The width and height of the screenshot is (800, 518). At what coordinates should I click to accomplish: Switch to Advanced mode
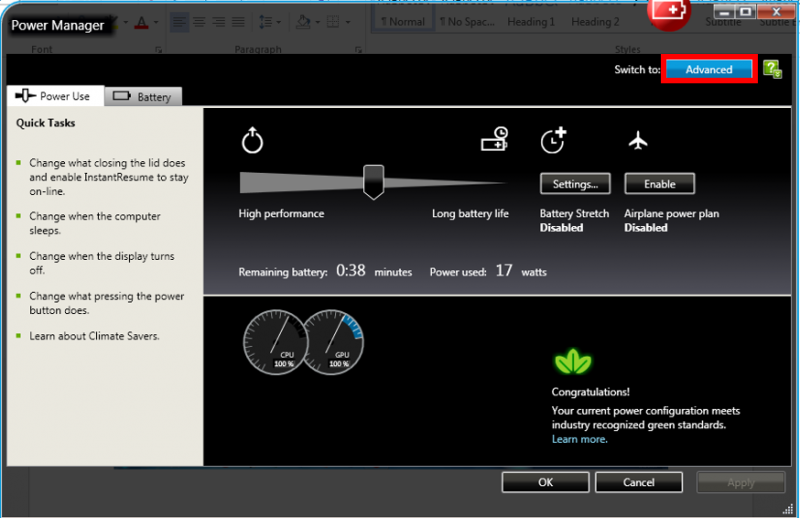point(709,69)
